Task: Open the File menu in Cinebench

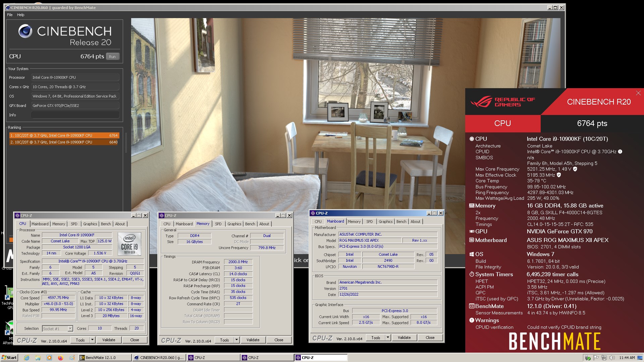Action: 10,15
